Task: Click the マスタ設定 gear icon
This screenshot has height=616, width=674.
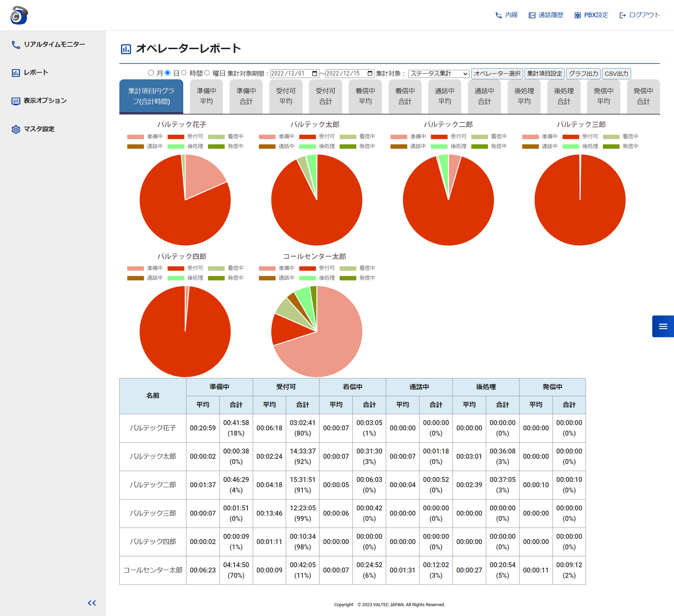Action: [16, 129]
